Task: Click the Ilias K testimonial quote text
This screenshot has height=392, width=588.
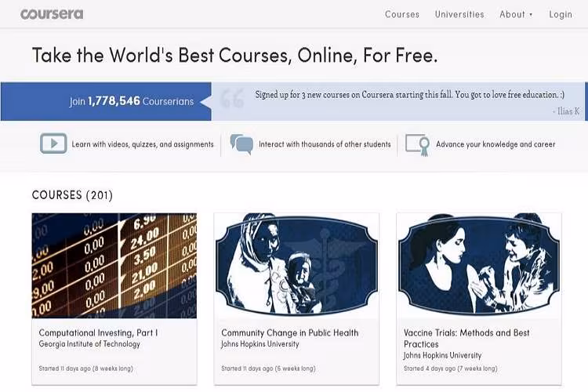Action: point(409,95)
